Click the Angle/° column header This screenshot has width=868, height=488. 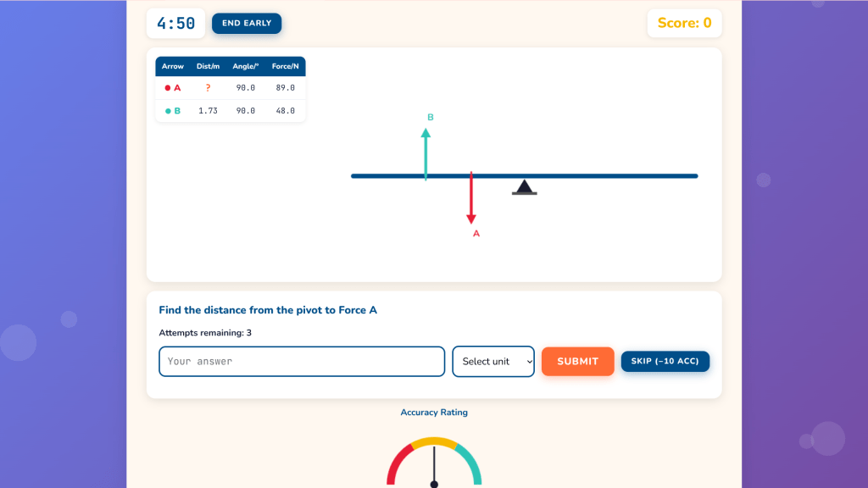point(246,67)
